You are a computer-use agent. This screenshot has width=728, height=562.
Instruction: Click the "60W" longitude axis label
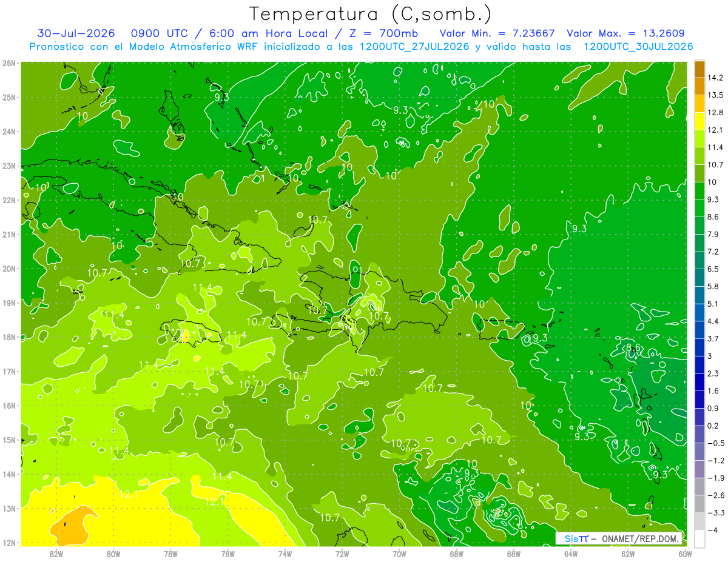(x=685, y=554)
